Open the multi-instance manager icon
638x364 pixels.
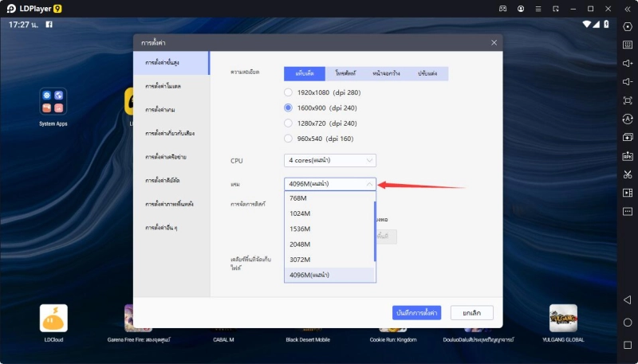tap(628, 137)
